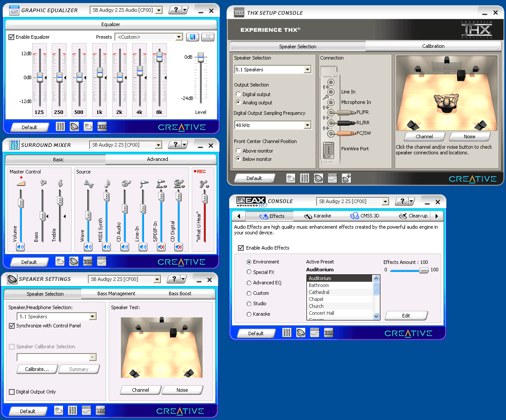The image size is (506, 420).
Task: Mute the Wave source
Action: pos(88,247)
